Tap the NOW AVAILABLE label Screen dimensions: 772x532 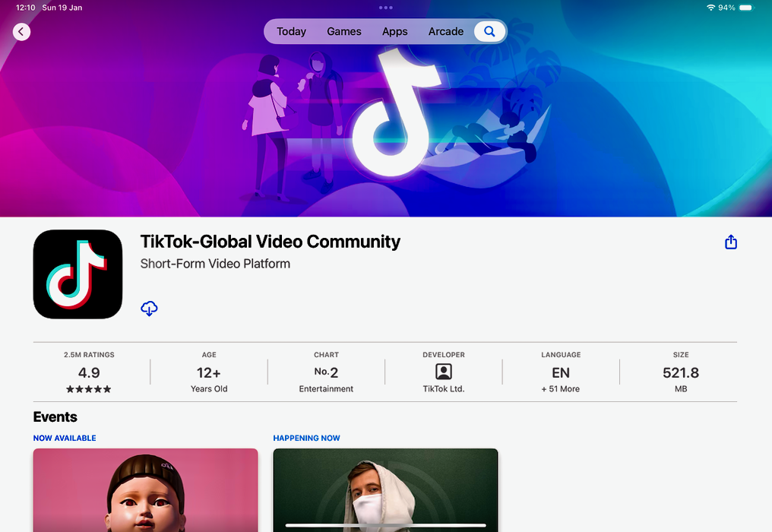coord(65,438)
